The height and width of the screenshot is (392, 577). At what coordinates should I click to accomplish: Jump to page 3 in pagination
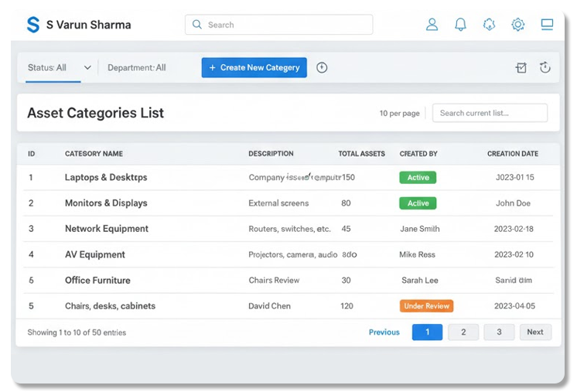click(x=499, y=332)
